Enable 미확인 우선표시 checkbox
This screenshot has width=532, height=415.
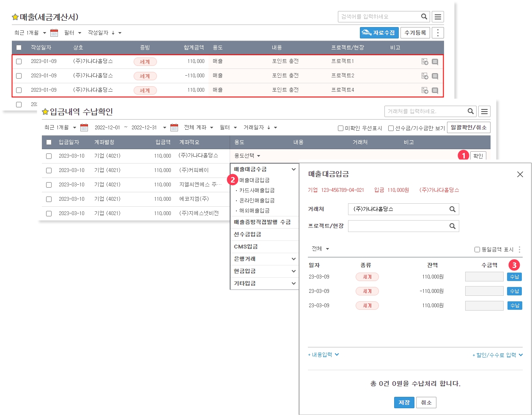[x=340, y=128]
